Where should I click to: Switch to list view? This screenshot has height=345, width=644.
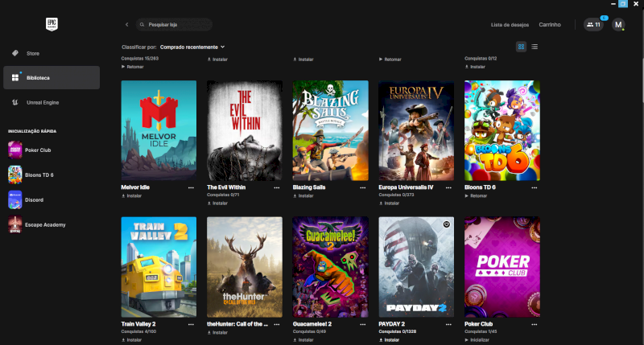tap(535, 47)
